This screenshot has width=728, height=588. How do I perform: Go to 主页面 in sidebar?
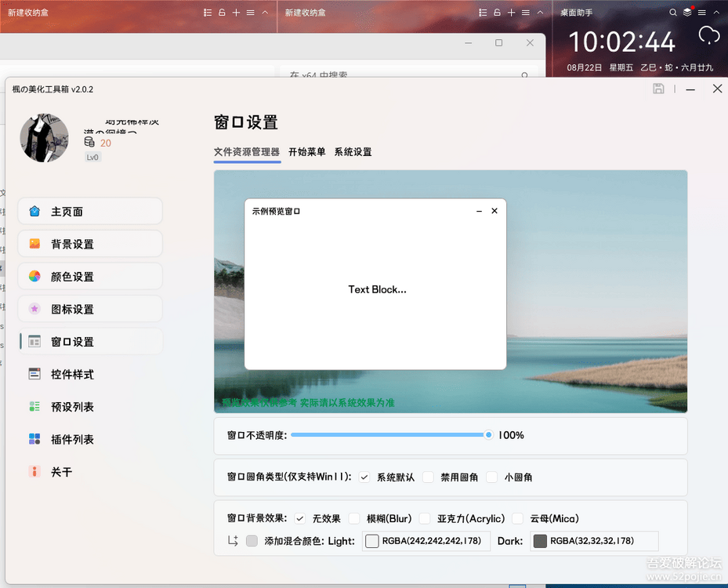point(90,212)
